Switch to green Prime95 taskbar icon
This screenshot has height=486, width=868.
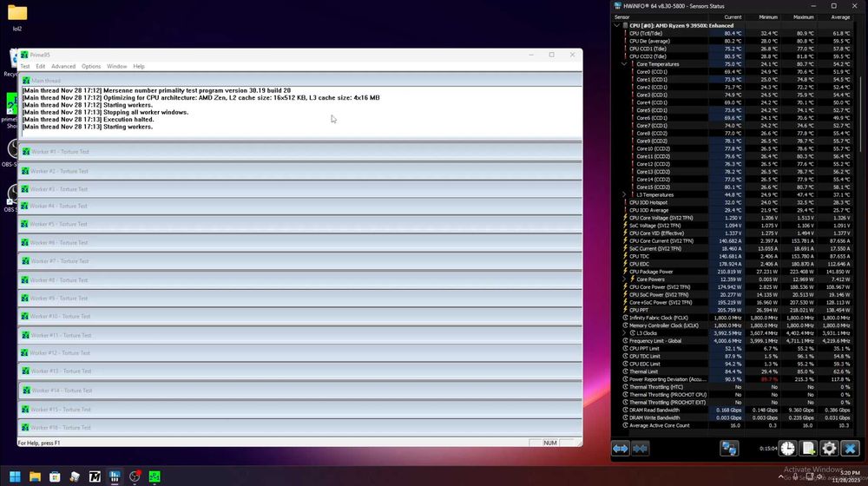pyautogui.click(x=155, y=476)
